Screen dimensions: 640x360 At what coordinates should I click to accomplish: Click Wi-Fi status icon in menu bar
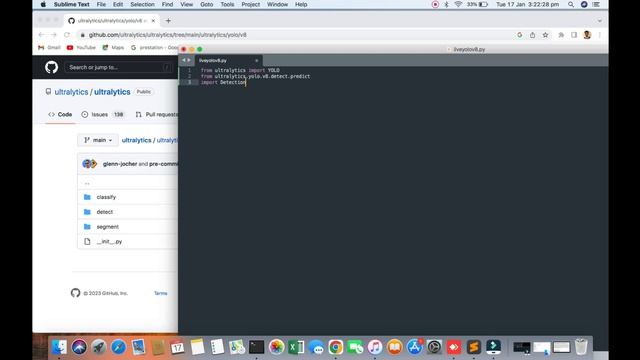[x=458, y=4]
